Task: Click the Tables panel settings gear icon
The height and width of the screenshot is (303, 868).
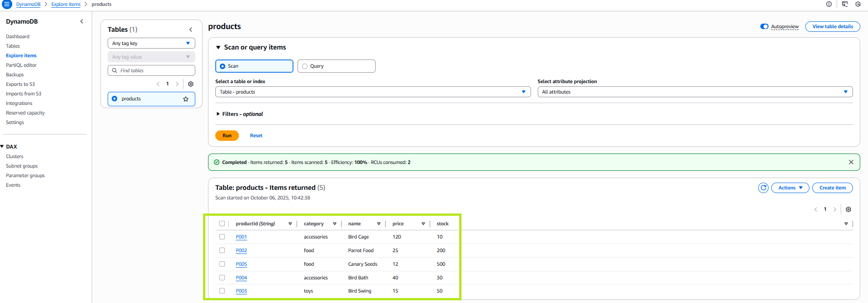Action: pos(191,84)
